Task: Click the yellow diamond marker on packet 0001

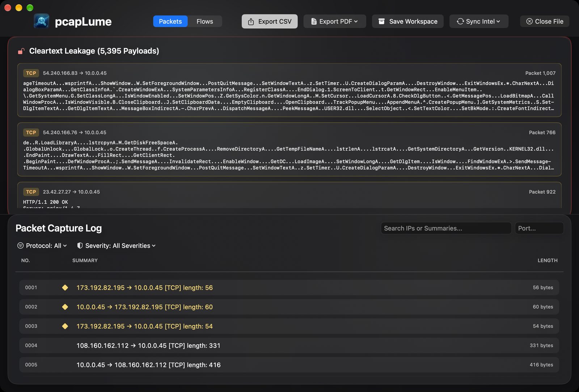Action: click(65, 287)
